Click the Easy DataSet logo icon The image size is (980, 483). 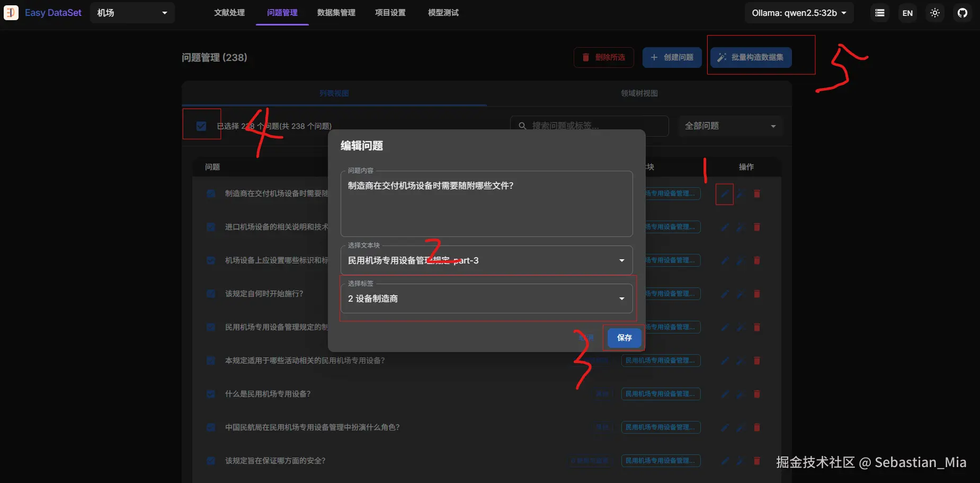[x=11, y=12]
